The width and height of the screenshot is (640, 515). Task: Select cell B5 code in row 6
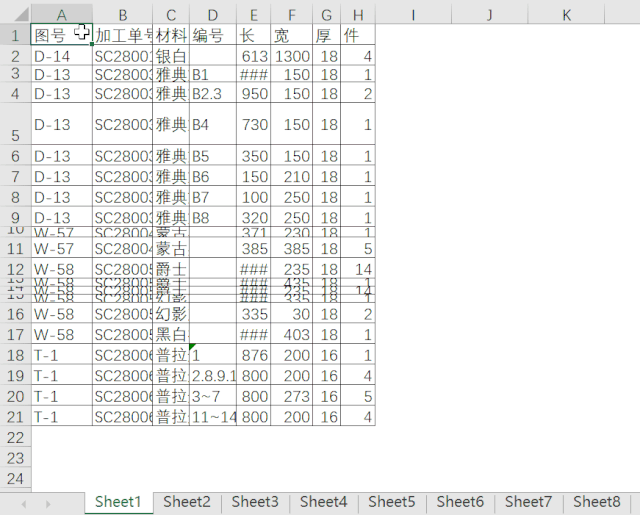pos(213,155)
